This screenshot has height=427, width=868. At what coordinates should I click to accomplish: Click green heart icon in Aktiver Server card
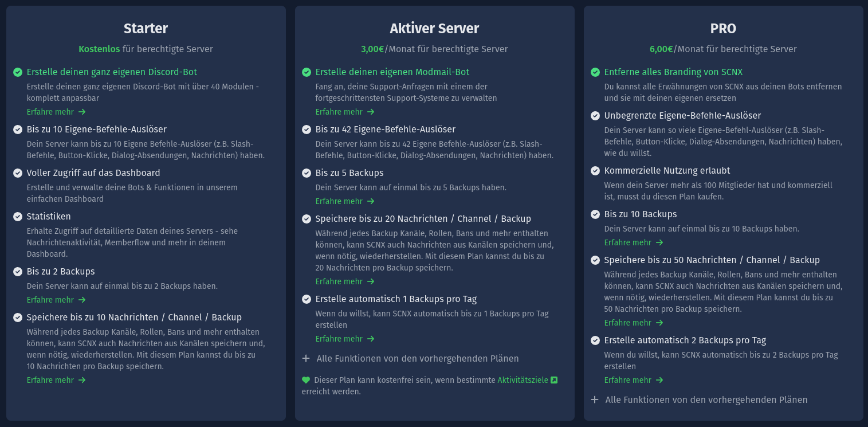[x=306, y=380]
